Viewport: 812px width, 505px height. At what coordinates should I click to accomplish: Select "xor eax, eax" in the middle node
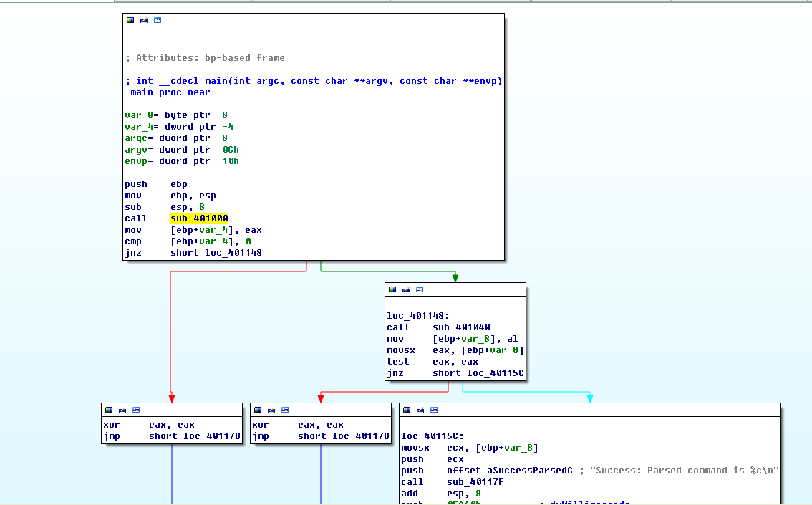[x=299, y=425]
